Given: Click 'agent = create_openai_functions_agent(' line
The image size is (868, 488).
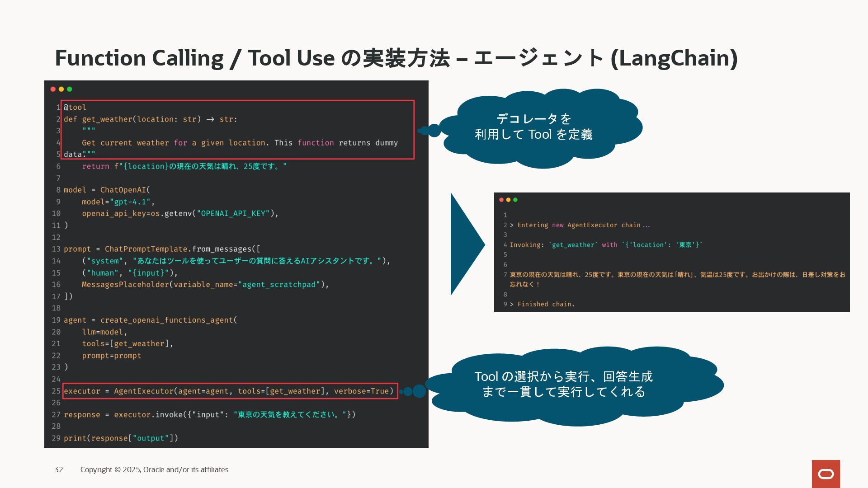Looking at the screenshot, I should coord(150,320).
